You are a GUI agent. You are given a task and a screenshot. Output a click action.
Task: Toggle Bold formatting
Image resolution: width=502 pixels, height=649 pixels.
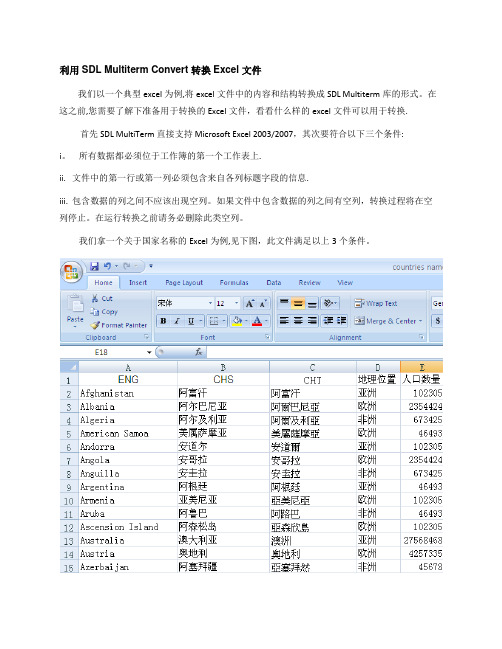(x=163, y=321)
